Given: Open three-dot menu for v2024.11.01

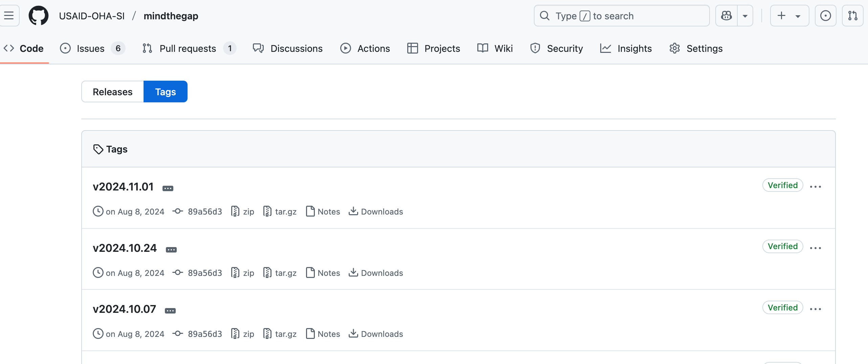Looking at the screenshot, I should [x=816, y=187].
